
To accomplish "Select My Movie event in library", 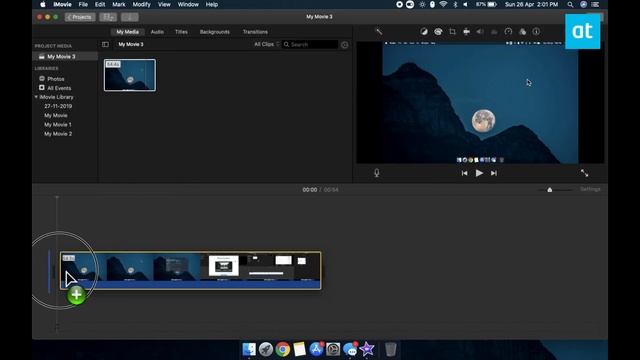I will 56,116.
